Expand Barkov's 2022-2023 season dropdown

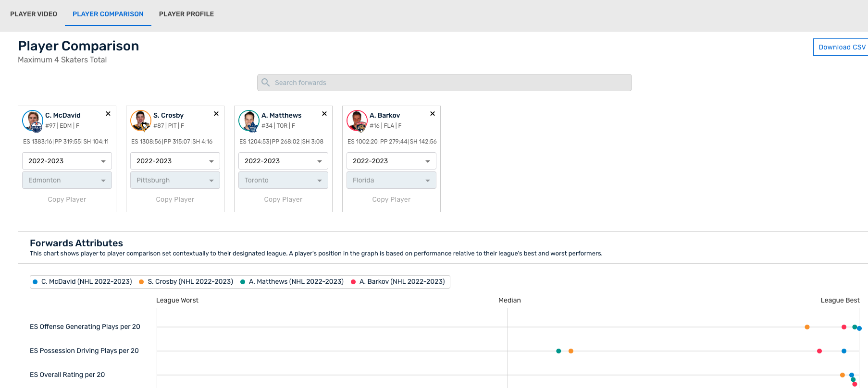click(x=391, y=161)
